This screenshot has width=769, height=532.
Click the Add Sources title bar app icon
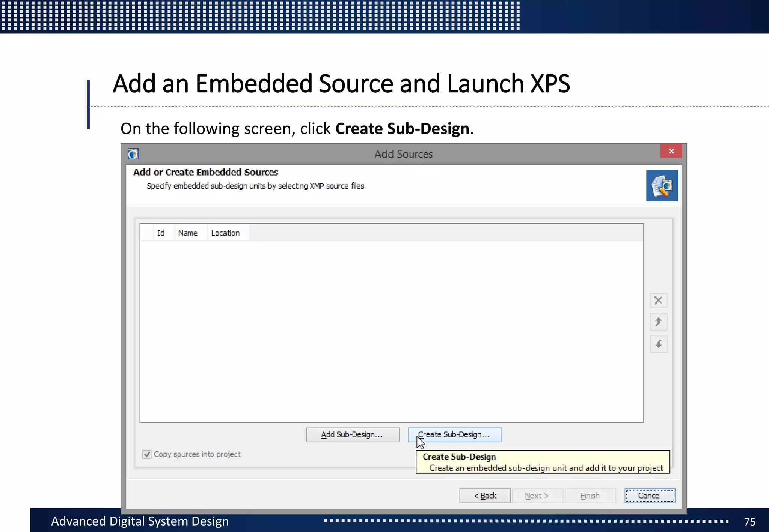tap(133, 154)
